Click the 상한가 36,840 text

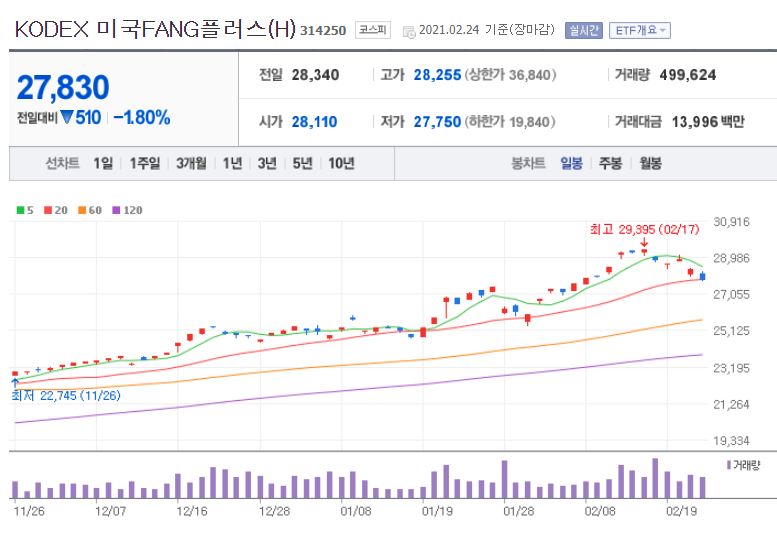click(x=510, y=75)
